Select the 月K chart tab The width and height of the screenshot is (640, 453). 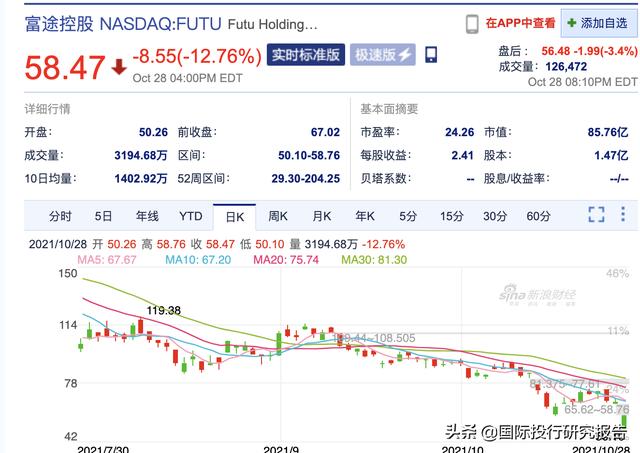pyautogui.click(x=322, y=216)
